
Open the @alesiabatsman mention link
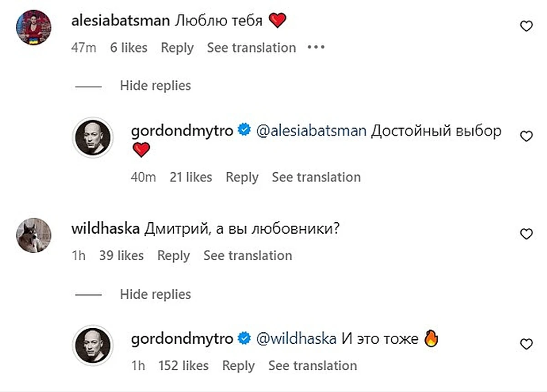[311, 131]
